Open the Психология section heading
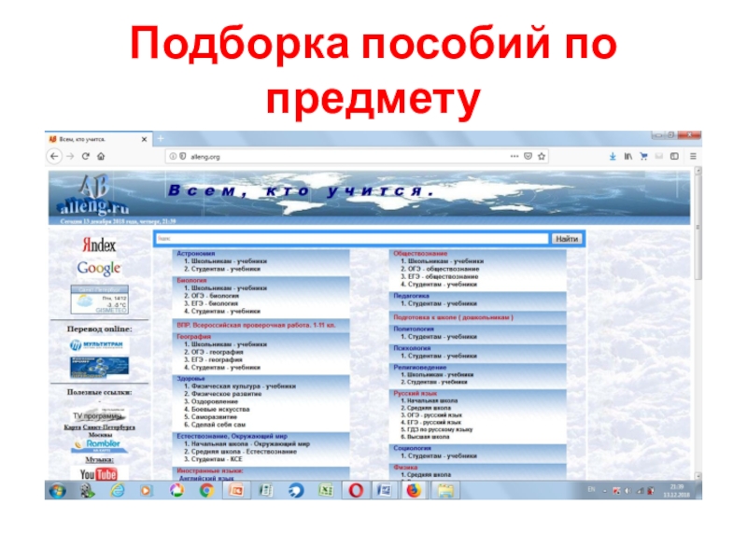Viewport: 747px width, 560px height. click(x=412, y=348)
